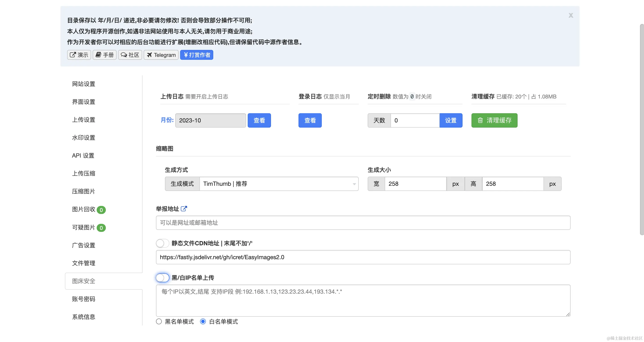
Task: Select the 白名单模式 radio button
Action: pos(203,321)
